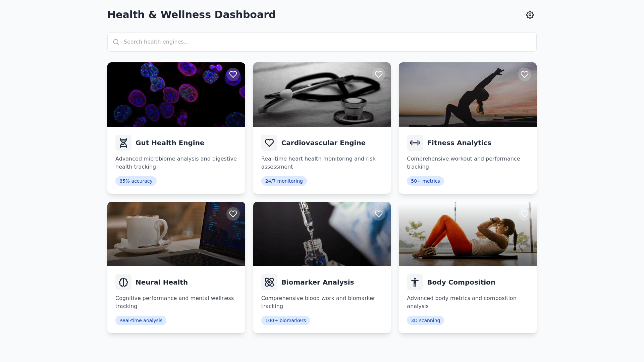Image resolution: width=644 pixels, height=362 pixels.
Task: Open the settings gear icon
Action: coord(530,15)
